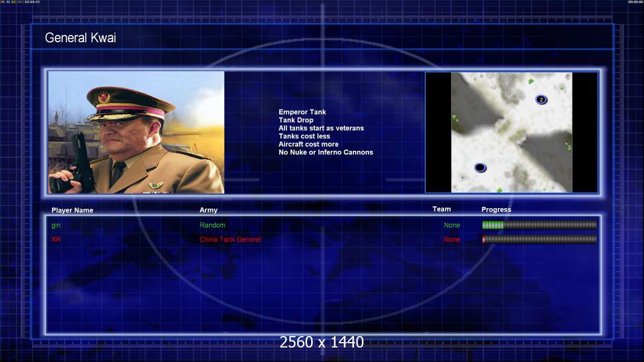This screenshot has height=362, width=644.
Task: Click start position marker 2 on the map
Action: tap(541, 100)
